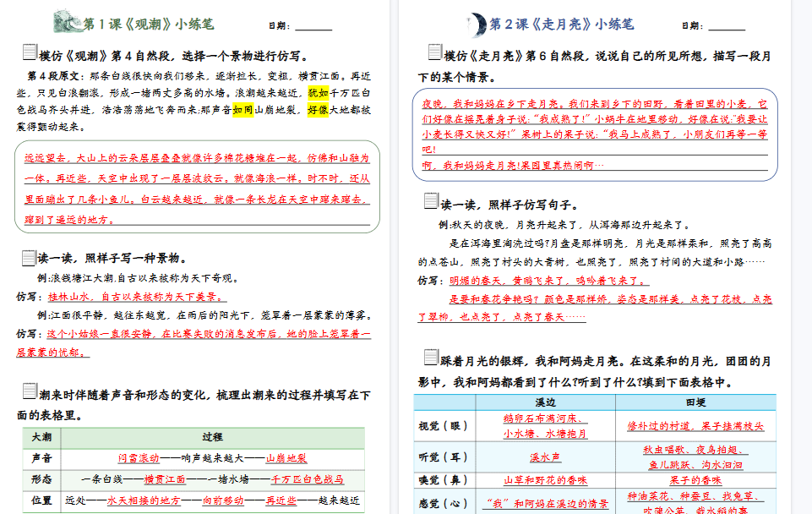Click the red answer 溪水声
812x514 pixels.
coord(545,457)
